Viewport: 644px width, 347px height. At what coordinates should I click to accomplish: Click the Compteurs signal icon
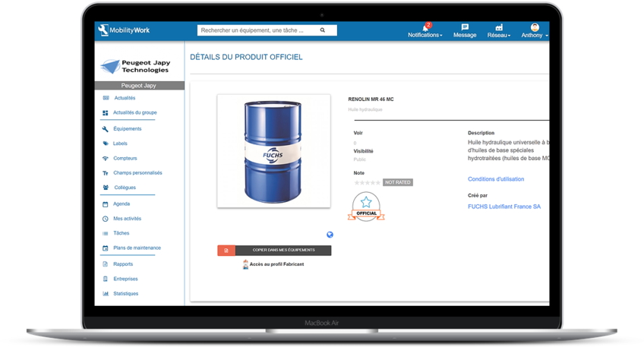pyautogui.click(x=105, y=158)
